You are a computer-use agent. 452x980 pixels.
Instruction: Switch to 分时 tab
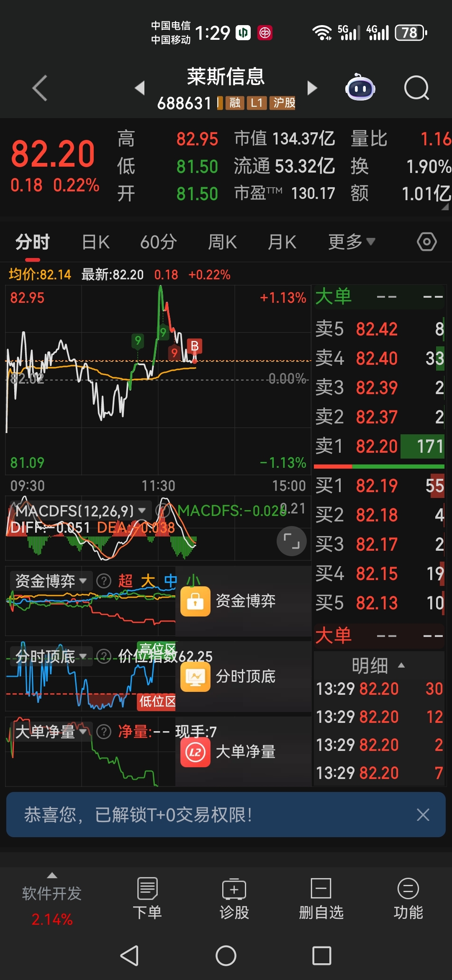pyautogui.click(x=33, y=242)
